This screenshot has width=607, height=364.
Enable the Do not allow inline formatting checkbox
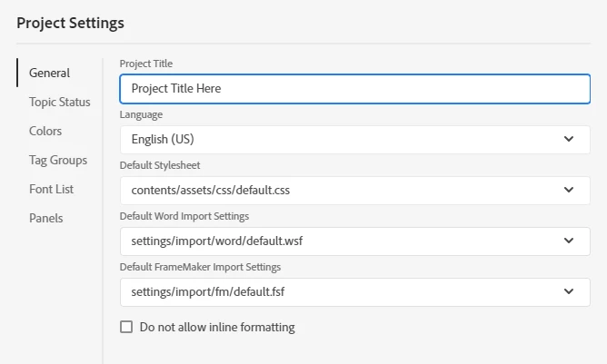(x=126, y=327)
